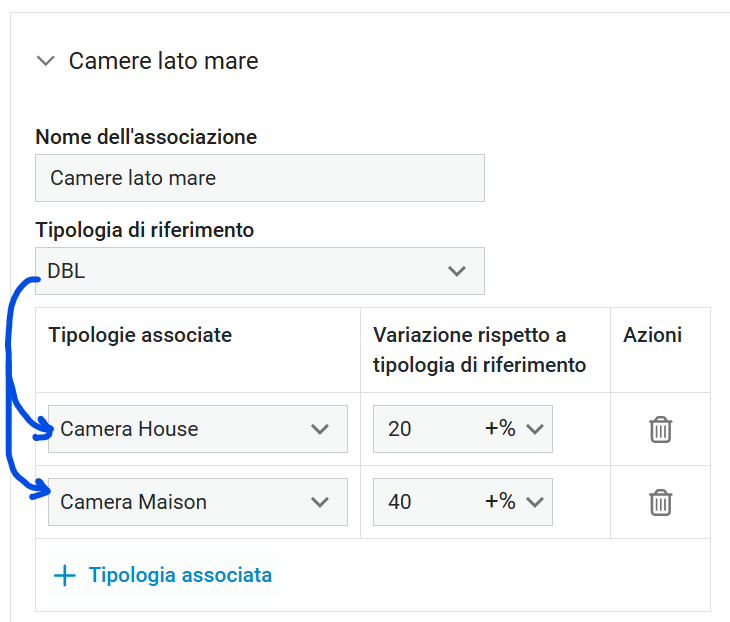Edit the 40 variation value
Screen dimensions: 730x622
[426, 502]
